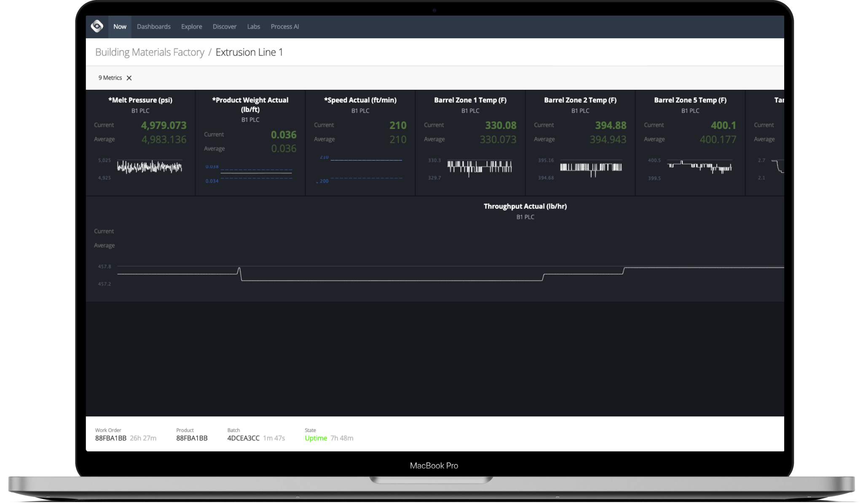Open the Process AI section
The width and height of the screenshot is (863, 504).
coord(284,27)
